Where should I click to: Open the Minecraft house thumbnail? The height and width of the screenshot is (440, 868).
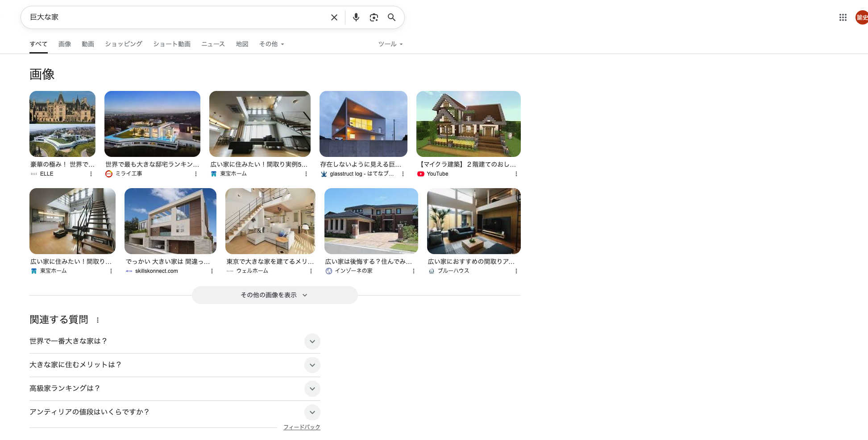469,124
